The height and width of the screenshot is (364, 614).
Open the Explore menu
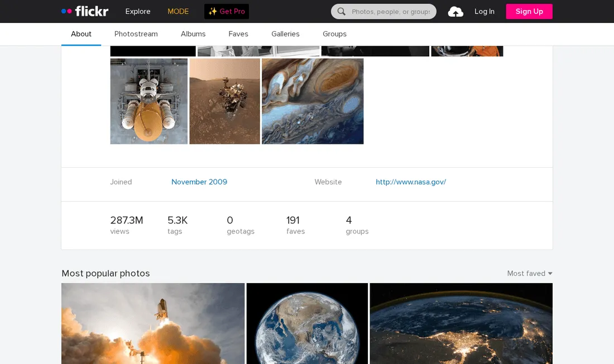tap(138, 11)
